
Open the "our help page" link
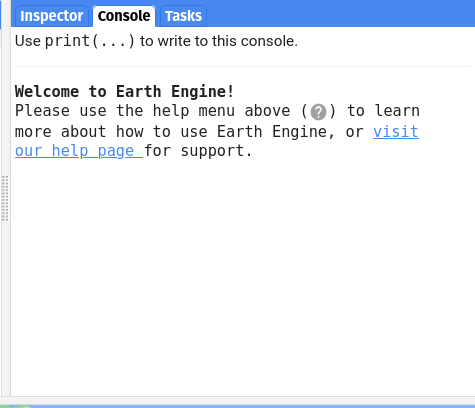(x=79, y=151)
